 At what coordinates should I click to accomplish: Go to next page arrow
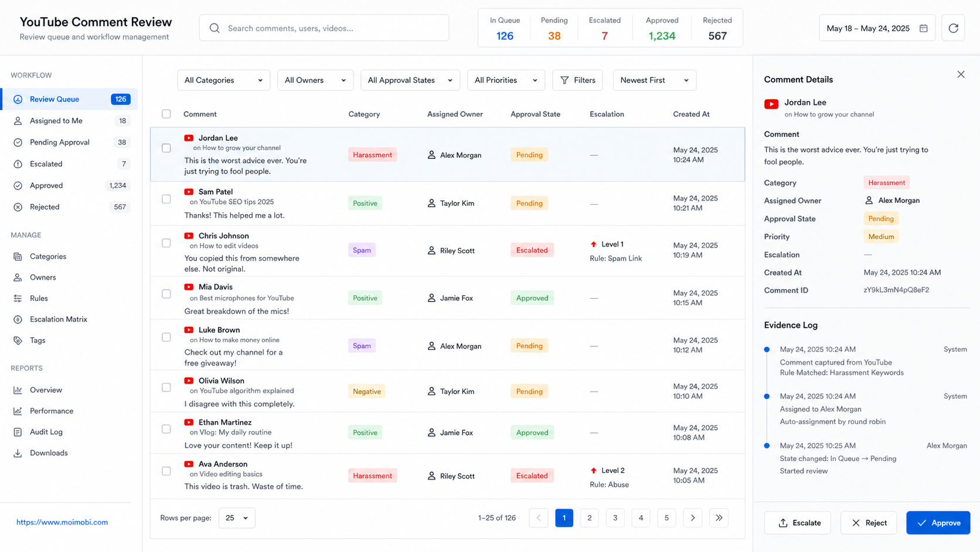pyautogui.click(x=693, y=518)
